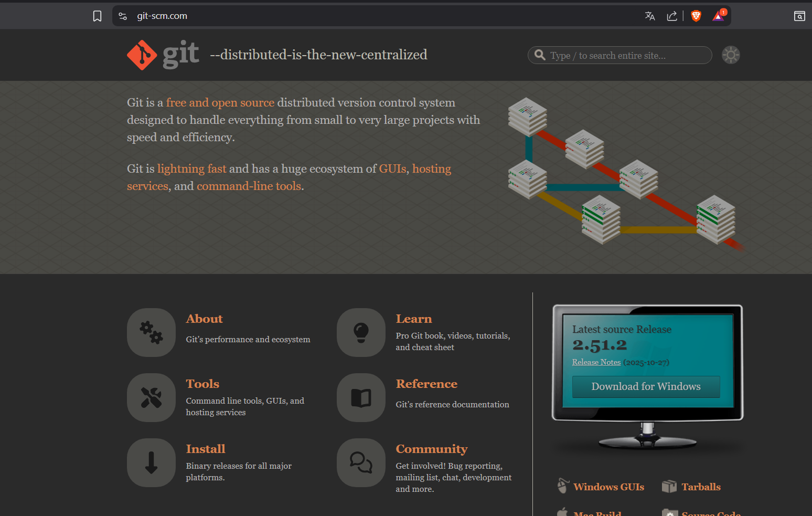The image size is (812, 516).
Task: Open the Windows GUIs link
Action: pos(609,487)
